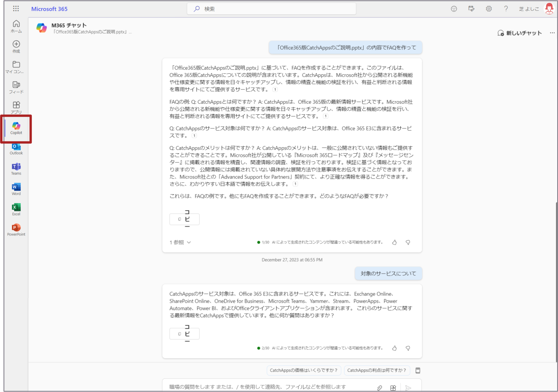Click the prompt guide icon beside suggestions
558x392 pixels.
click(418, 370)
